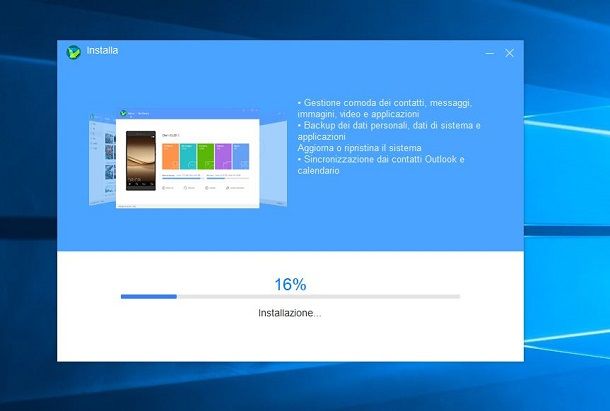This screenshot has height=411, width=610.
Task: Close the Installa installer window
Action: click(x=509, y=53)
